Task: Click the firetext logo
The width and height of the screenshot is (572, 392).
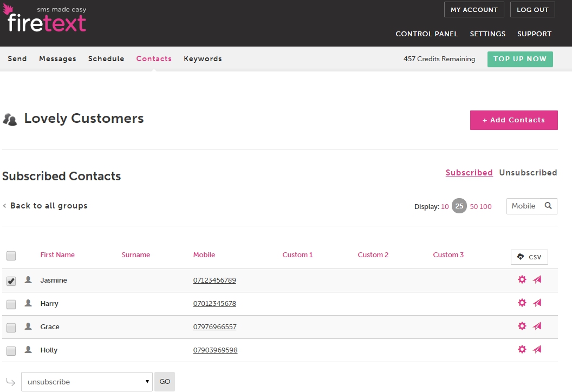Action: (44, 18)
